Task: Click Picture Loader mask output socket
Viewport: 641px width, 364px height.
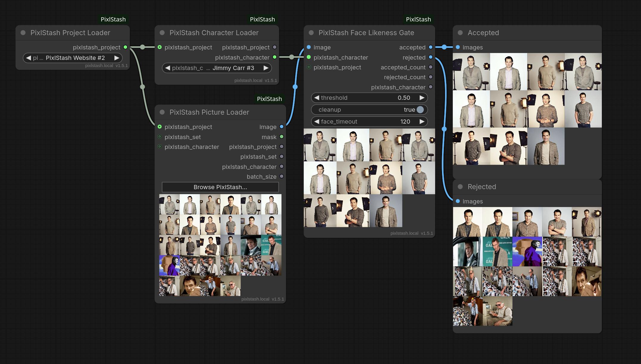Action: (x=281, y=137)
